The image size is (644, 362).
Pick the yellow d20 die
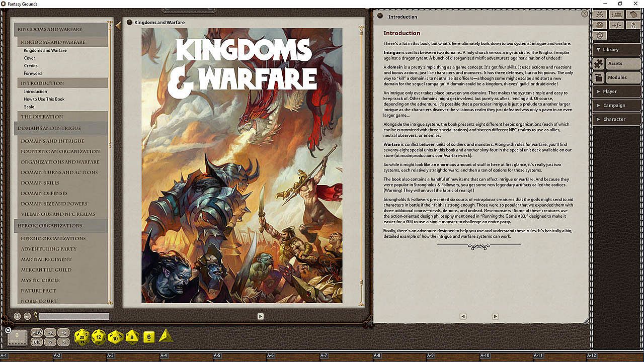82,336
